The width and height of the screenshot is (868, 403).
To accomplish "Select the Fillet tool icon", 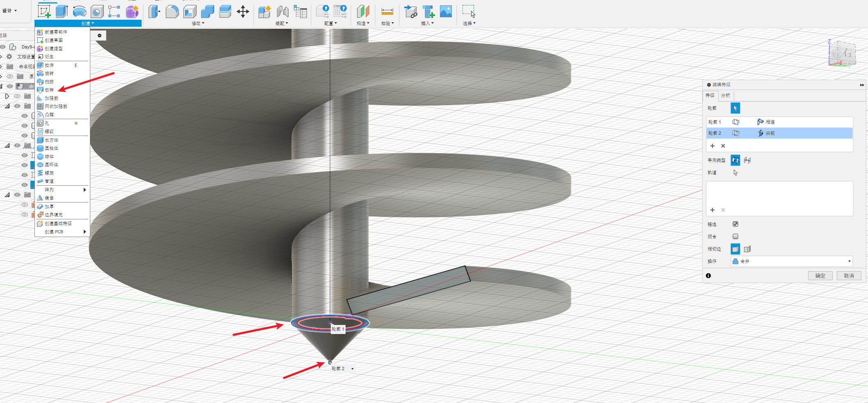I will pos(172,12).
